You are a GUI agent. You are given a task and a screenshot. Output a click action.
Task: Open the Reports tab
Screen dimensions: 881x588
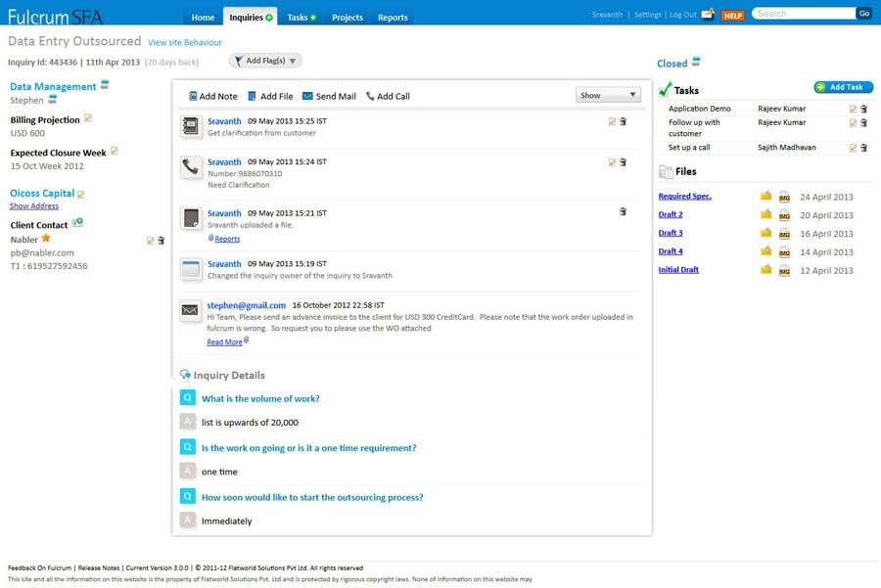[x=393, y=17]
